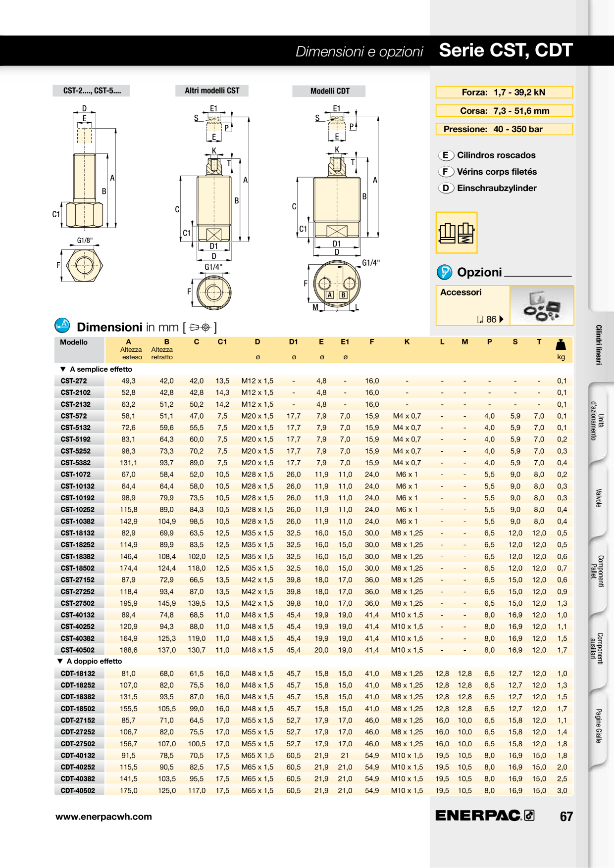Click the 'A Altezza esteso' column header
This screenshot has width=614, height=868.
(x=131, y=349)
